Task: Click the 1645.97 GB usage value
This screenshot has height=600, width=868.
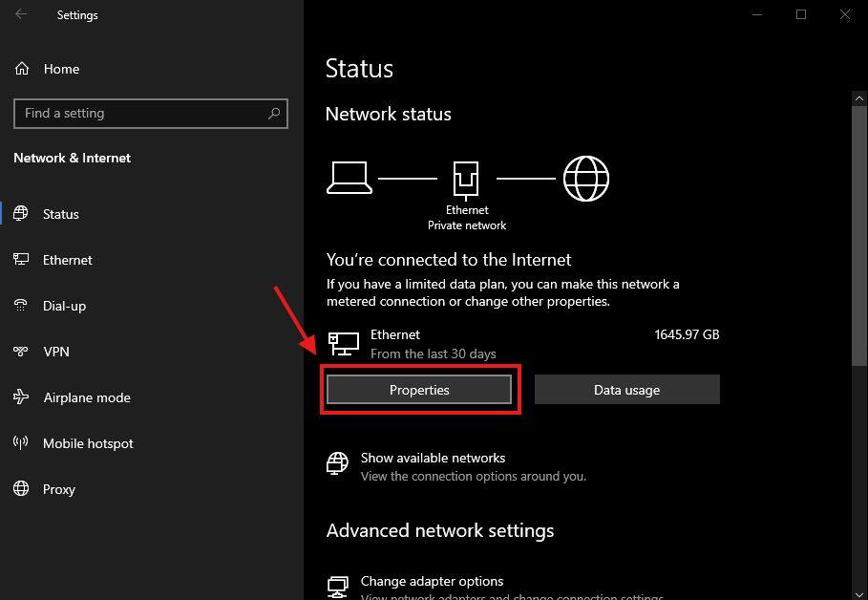Action: [x=687, y=334]
